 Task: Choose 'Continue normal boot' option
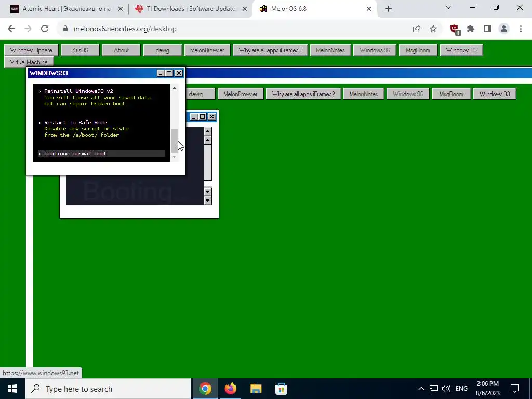[x=101, y=154]
